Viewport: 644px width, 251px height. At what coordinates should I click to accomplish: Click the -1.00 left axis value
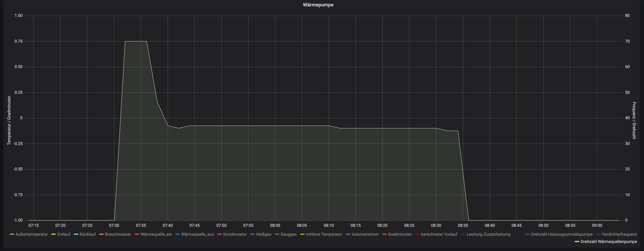[18, 220]
